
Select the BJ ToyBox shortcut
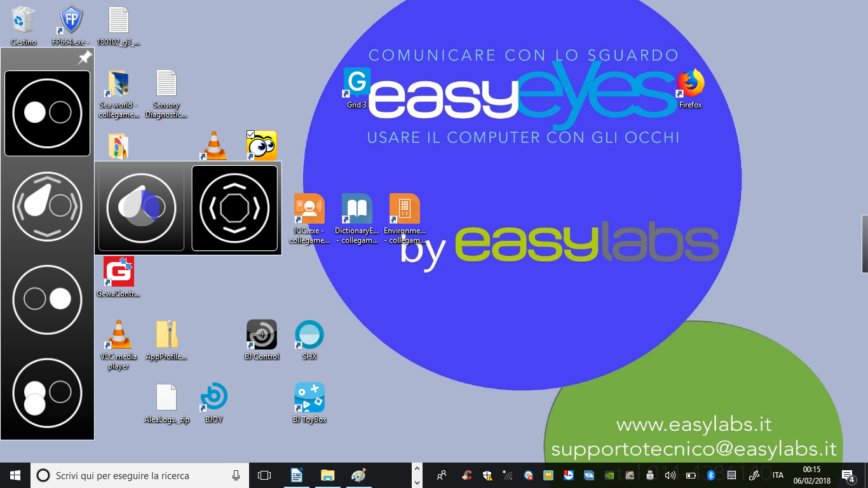[309, 403]
